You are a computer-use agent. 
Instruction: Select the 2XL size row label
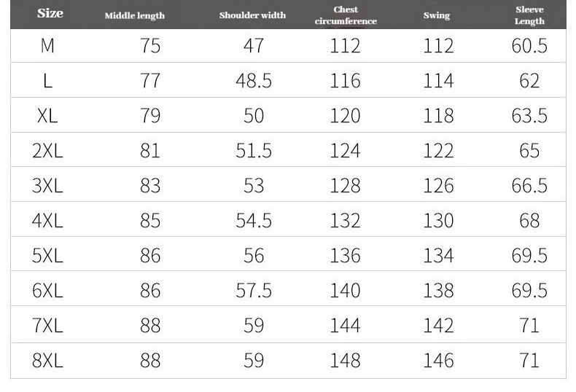47,151
